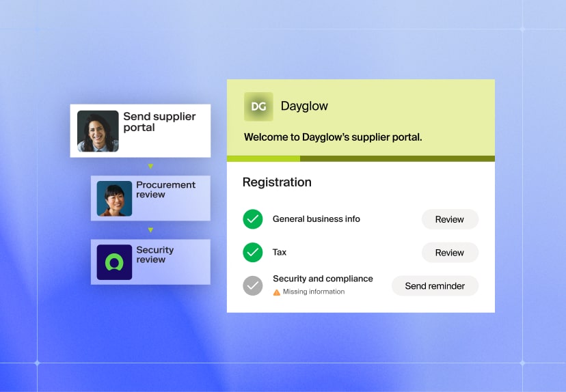Click green checkmark beside Tax
The height and width of the screenshot is (392, 566).
coord(253,252)
